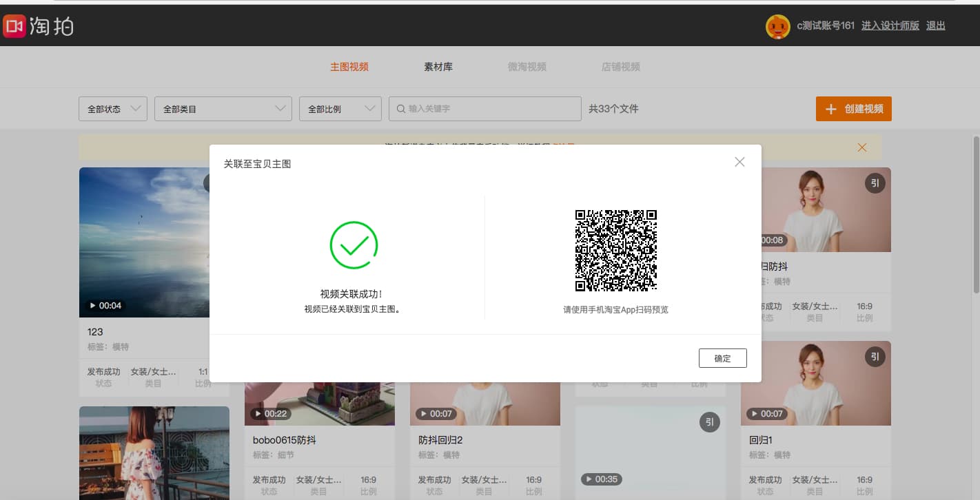Expand the 全部状态 dropdown

(x=113, y=109)
